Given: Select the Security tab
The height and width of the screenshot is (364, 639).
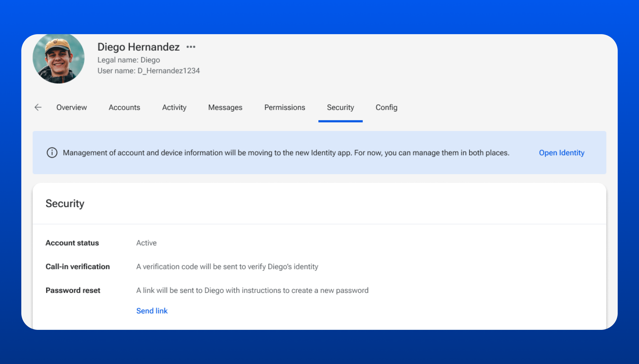Looking at the screenshot, I should pos(340,108).
